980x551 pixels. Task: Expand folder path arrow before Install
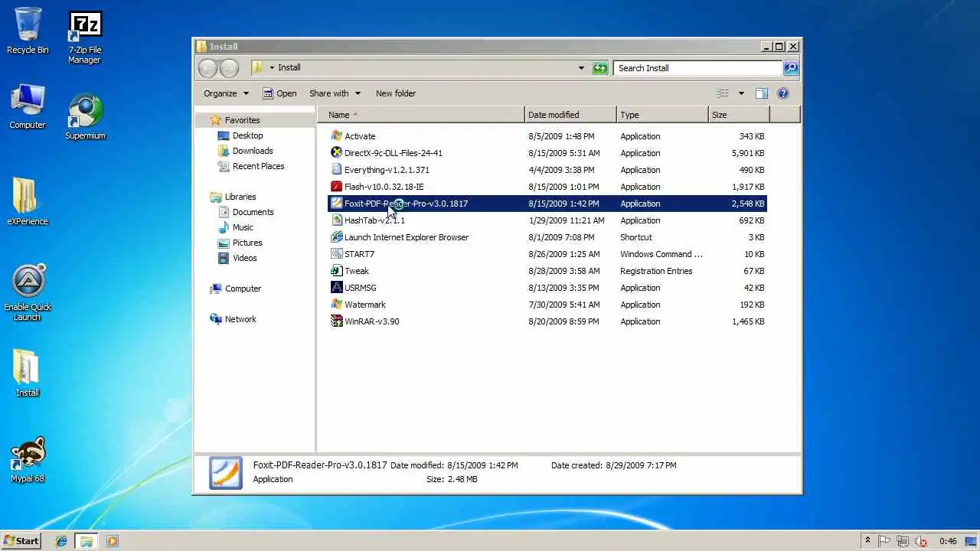pyautogui.click(x=272, y=68)
